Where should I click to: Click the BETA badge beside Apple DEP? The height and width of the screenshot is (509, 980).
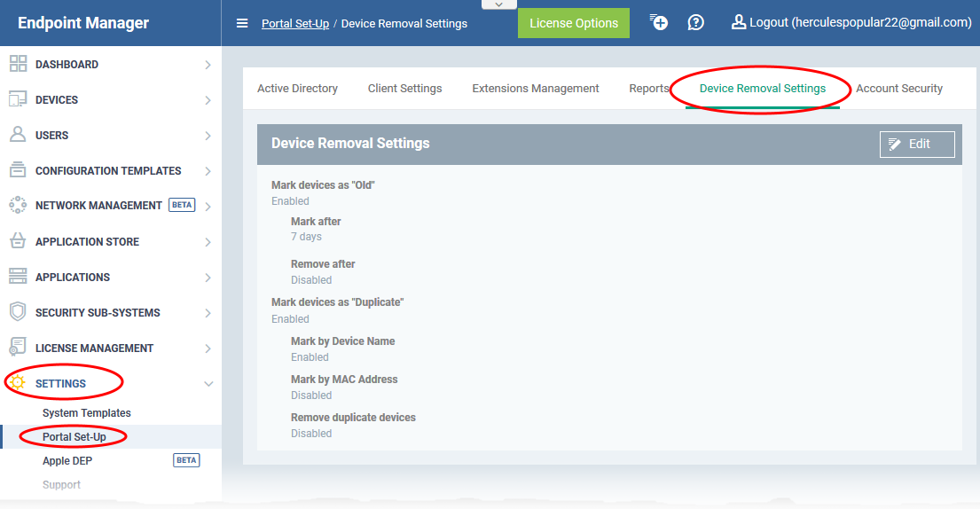(x=186, y=460)
